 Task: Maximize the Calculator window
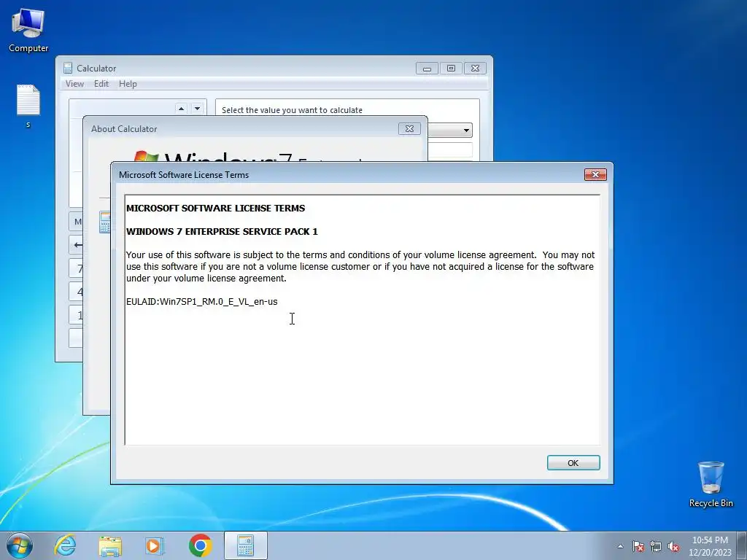point(451,68)
